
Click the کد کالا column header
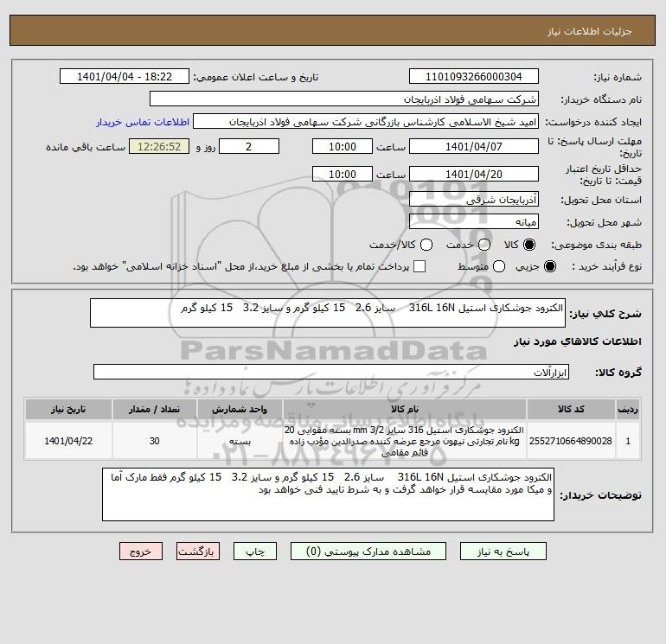pos(571,409)
